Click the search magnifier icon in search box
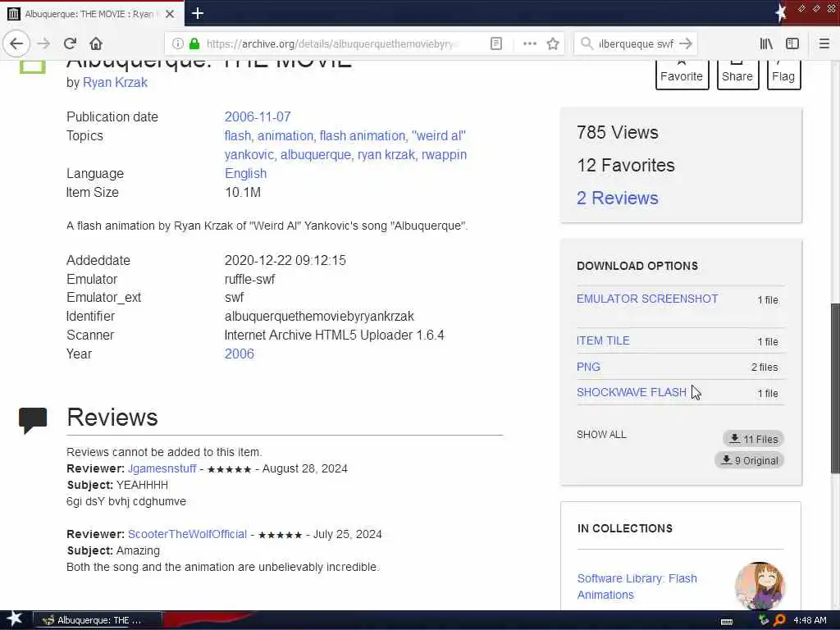 tap(587, 43)
